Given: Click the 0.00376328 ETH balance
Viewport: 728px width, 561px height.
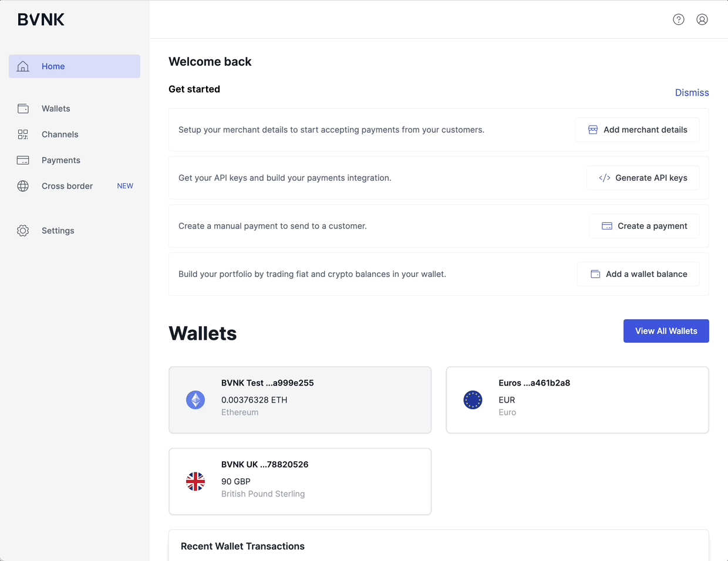Looking at the screenshot, I should pos(254,400).
